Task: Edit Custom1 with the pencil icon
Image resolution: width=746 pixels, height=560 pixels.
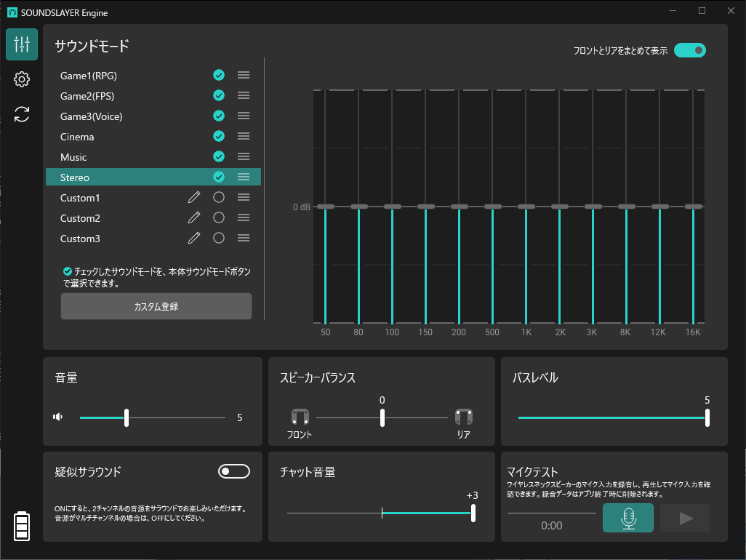Action: coord(194,197)
